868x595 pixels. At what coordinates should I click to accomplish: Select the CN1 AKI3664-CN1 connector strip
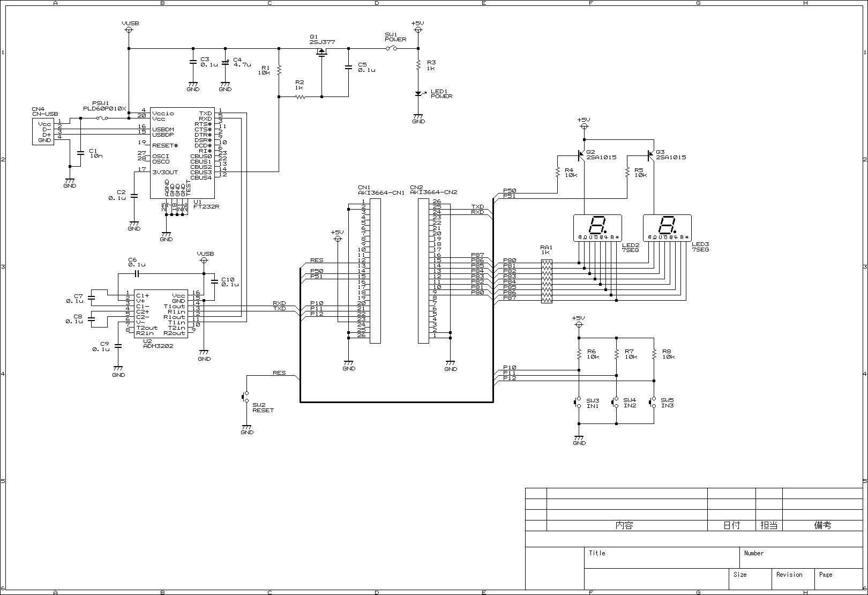(375, 271)
